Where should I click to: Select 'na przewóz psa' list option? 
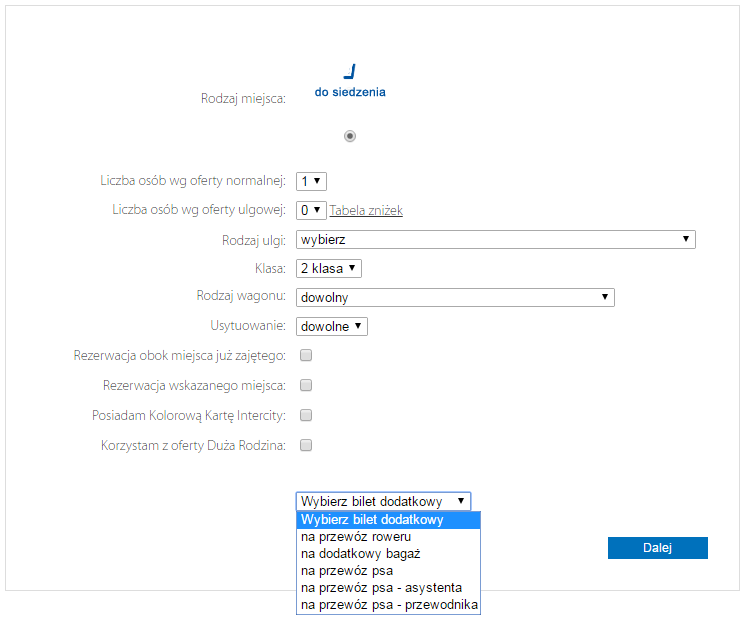click(x=388, y=571)
